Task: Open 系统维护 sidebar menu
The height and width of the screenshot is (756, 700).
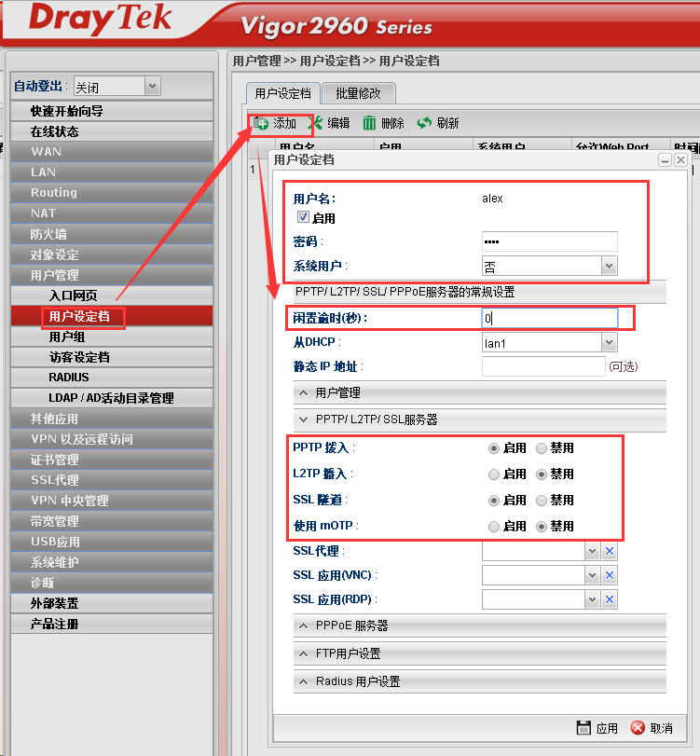Action: (x=112, y=562)
